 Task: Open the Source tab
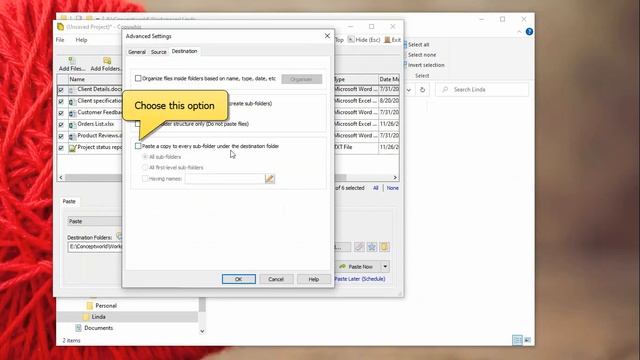click(x=158, y=52)
